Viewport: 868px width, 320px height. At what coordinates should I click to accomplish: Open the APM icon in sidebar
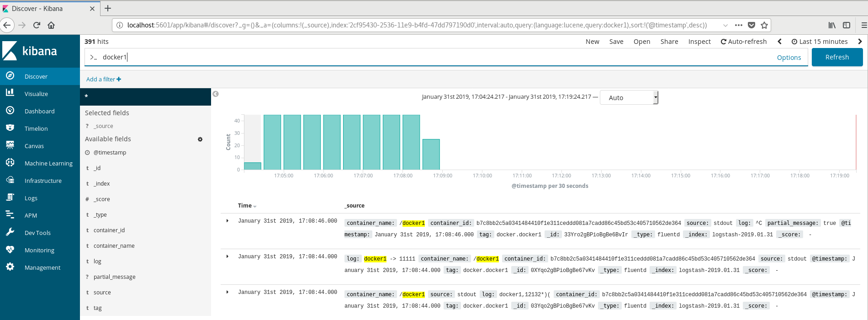tap(10, 214)
